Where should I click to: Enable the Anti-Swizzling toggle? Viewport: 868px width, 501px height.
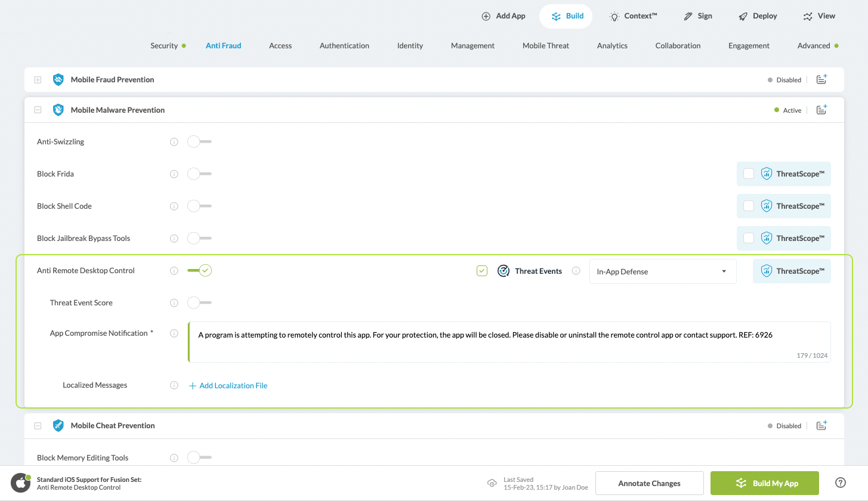click(199, 142)
